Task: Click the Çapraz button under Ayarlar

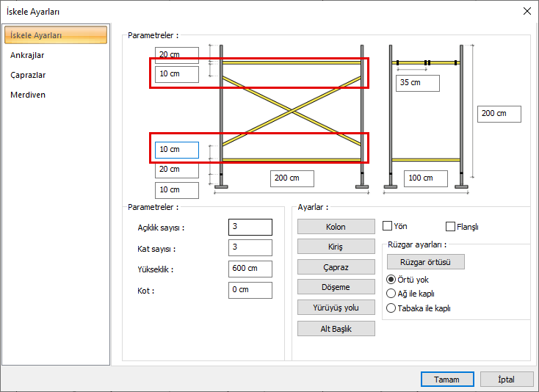Action: pos(336,267)
